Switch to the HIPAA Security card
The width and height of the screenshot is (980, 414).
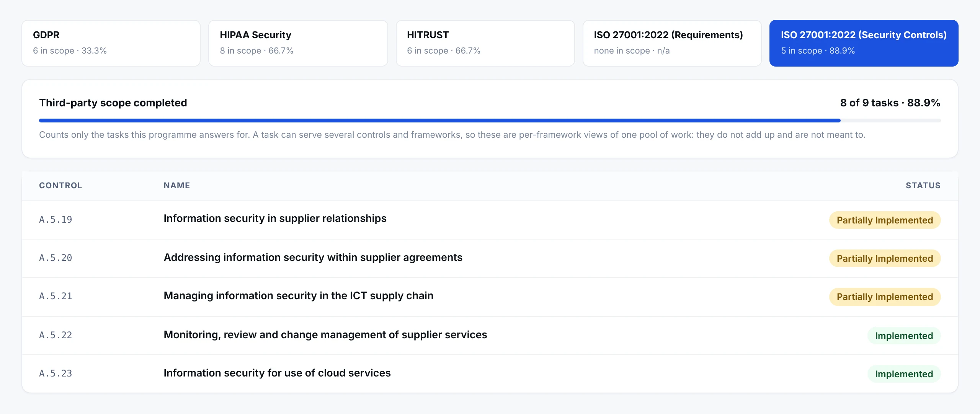298,43
